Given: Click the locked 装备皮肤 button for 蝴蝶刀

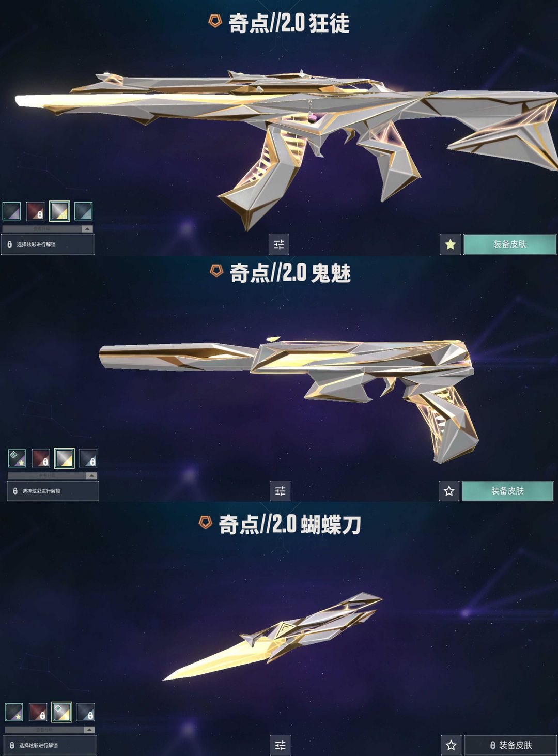Looking at the screenshot, I should click(510, 745).
